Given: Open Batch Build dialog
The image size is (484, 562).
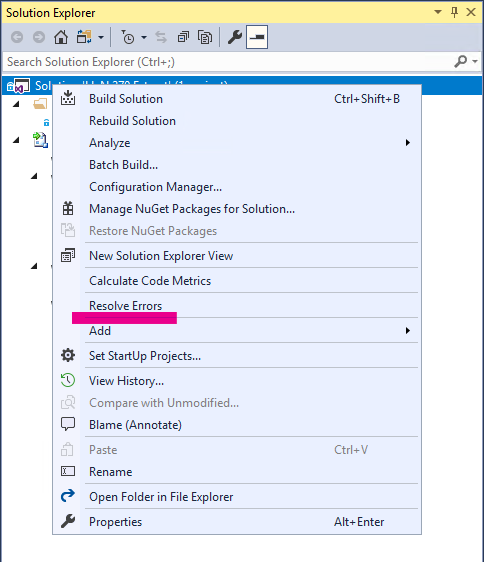Looking at the screenshot, I should tap(237, 165).
